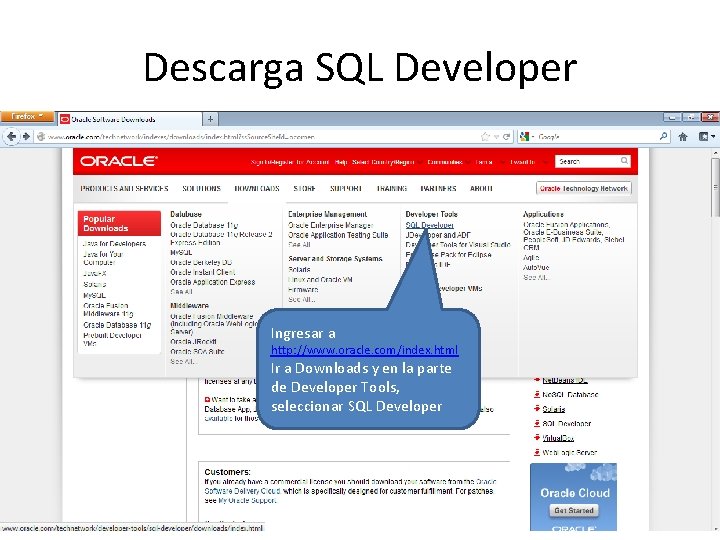The height and width of the screenshot is (540, 720).
Task: Open the VirtualBox download link
Action: [558, 438]
